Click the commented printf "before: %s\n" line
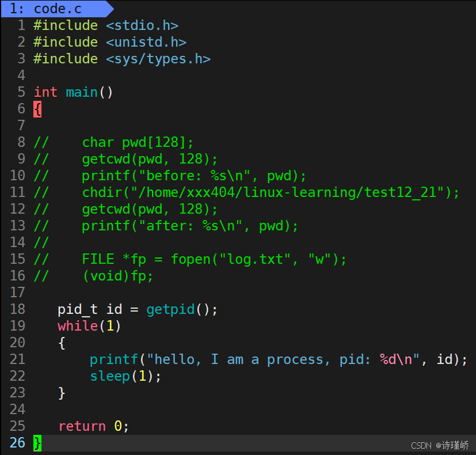The image size is (476, 455). [170, 176]
